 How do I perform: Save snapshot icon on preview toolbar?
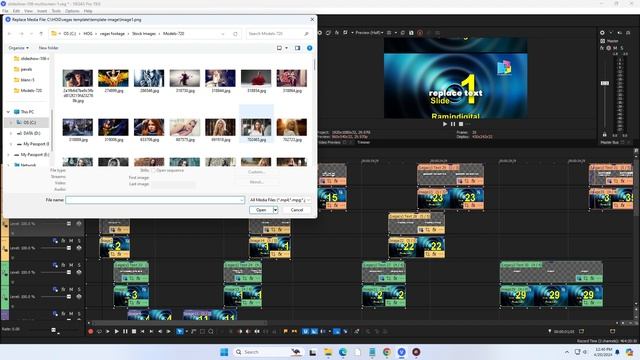coord(411,33)
